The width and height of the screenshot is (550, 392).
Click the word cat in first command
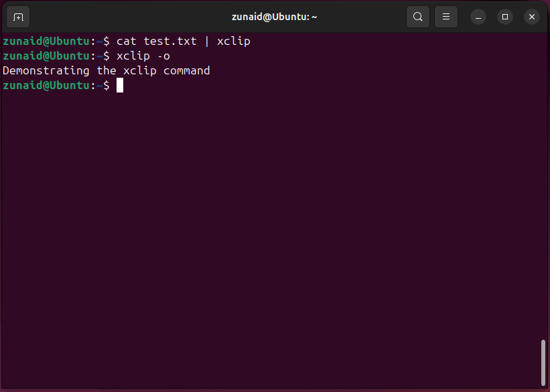127,42
